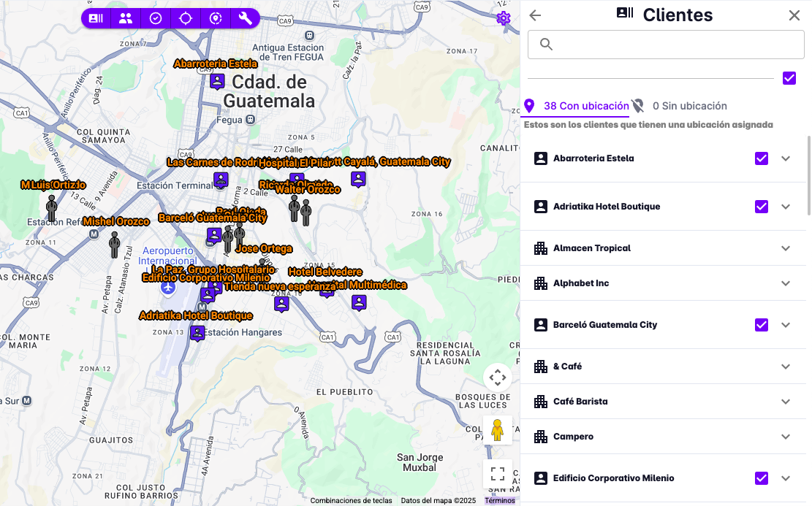Click the clients search input field
Image resolution: width=812 pixels, height=506 pixels.
tap(666, 45)
